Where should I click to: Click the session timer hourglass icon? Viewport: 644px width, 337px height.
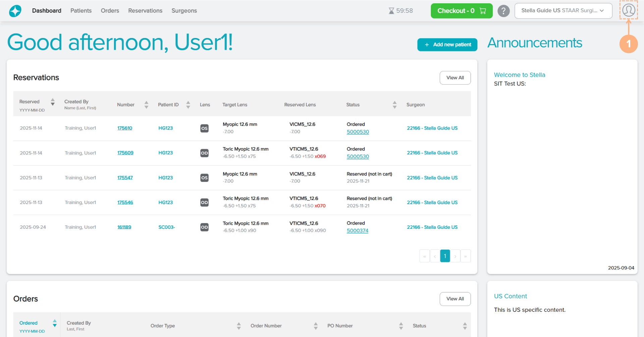click(x=391, y=11)
